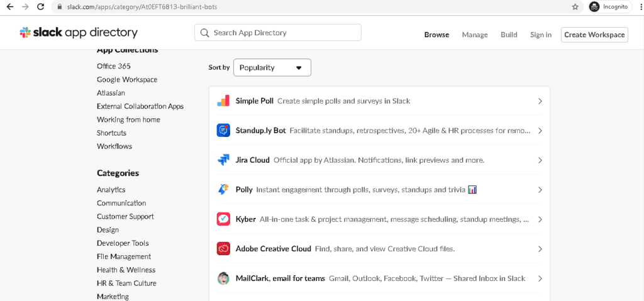Open the Jira Cloud app icon
This screenshot has height=301, width=644.
(223, 160)
